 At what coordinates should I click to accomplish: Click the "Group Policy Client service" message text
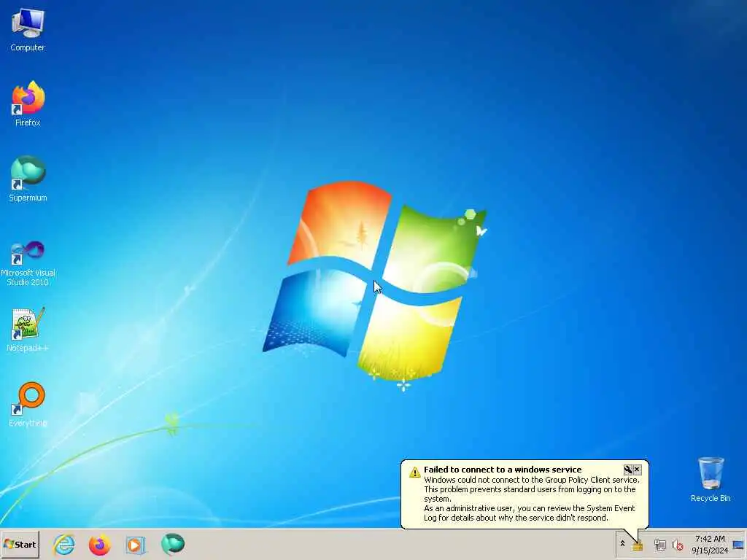pos(591,480)
